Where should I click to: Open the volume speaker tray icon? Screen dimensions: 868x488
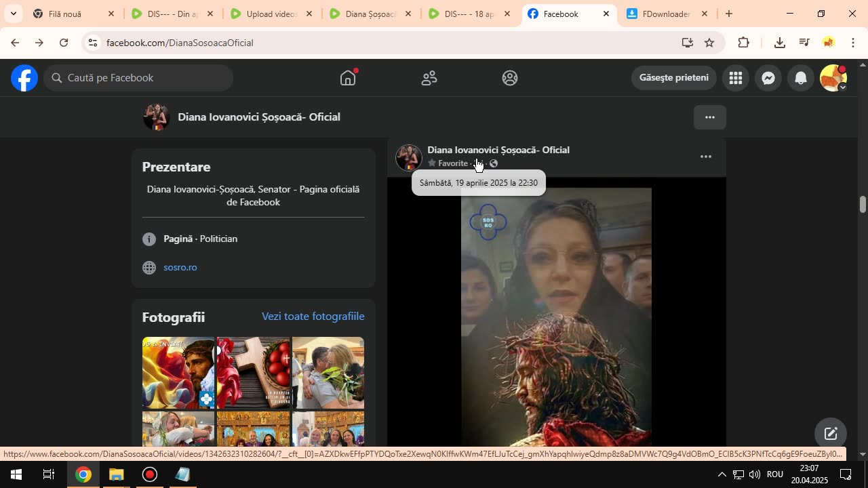pyautogui.click(x=754, y=474)
